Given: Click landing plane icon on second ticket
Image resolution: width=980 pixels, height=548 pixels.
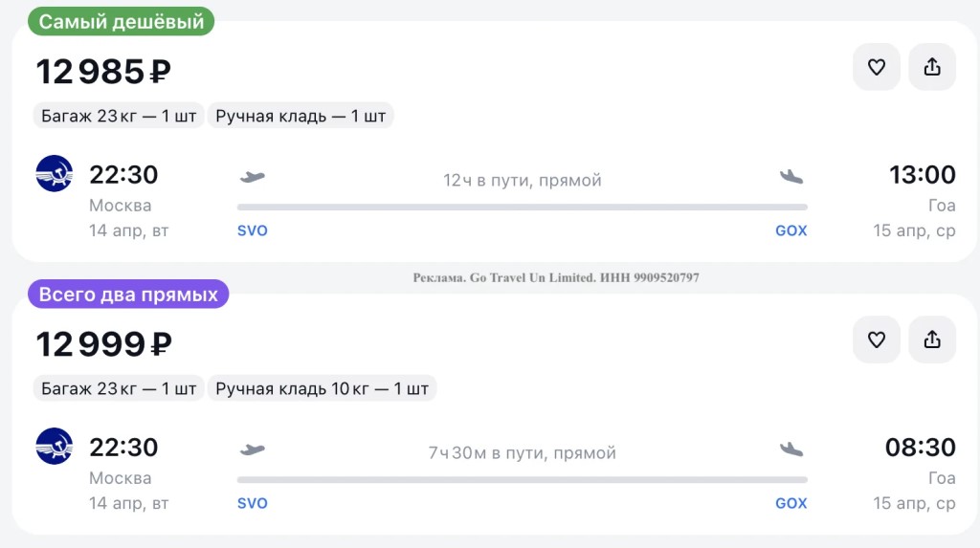Looking at the screenshot, I should (791, 449).
